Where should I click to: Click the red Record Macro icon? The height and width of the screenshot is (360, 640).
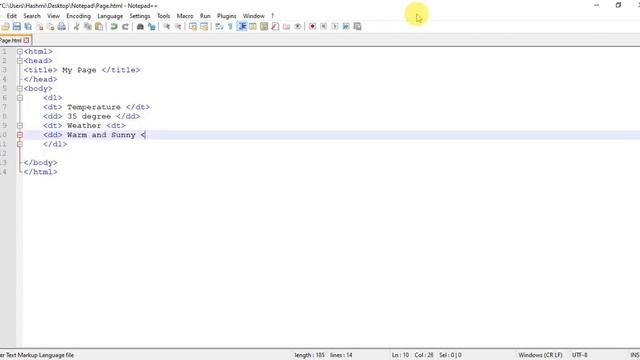click(312, 27)
